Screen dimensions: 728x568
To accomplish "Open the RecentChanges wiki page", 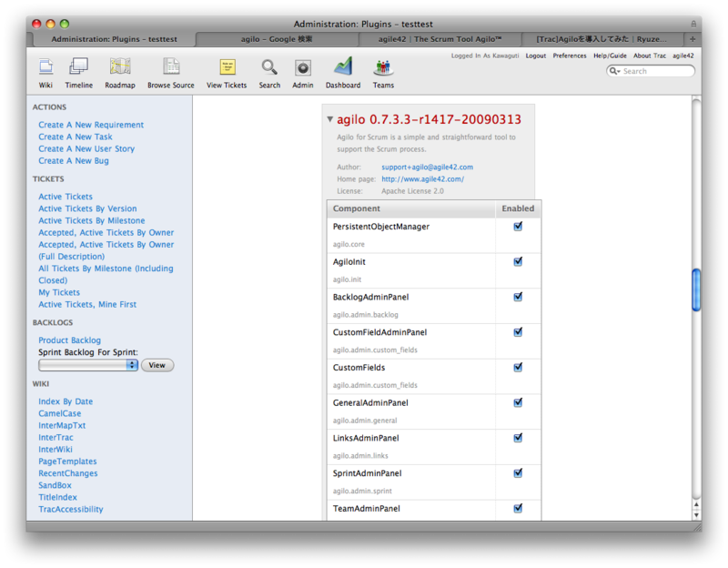I will (x=68, y=473).
